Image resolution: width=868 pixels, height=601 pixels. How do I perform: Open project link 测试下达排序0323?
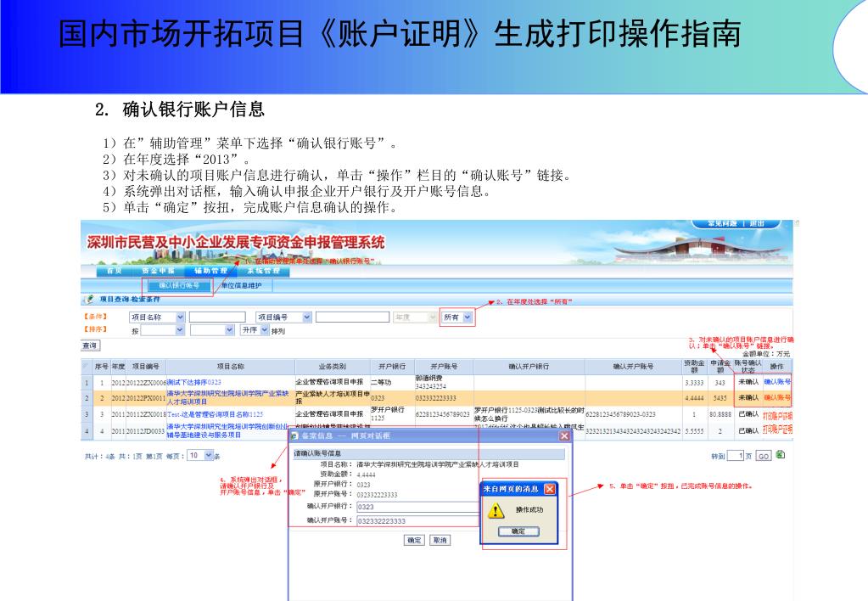click(x=193, y=382)
